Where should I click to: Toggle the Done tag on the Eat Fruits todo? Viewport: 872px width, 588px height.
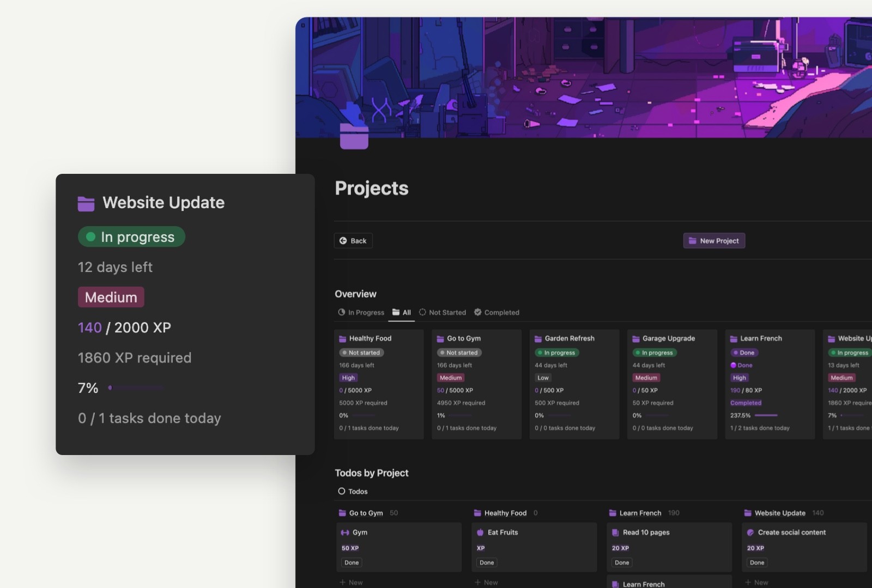(x=486, y=562)
